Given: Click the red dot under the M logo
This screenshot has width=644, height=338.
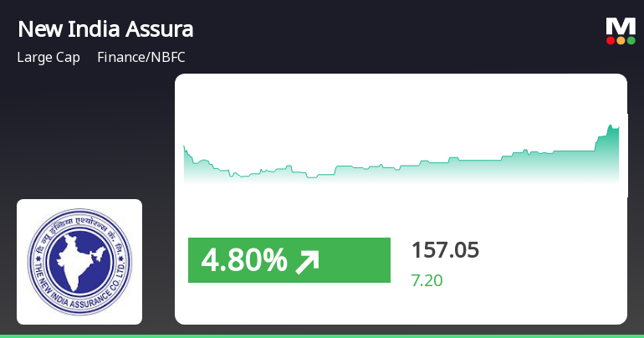Looking at the screenshot, I should click(611, 40).
